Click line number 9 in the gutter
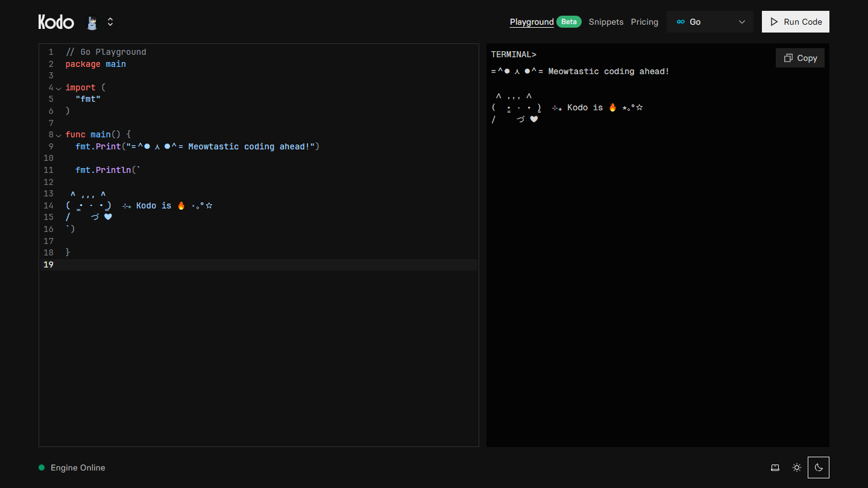The image size is (868, 488). [x=51, y=146]
